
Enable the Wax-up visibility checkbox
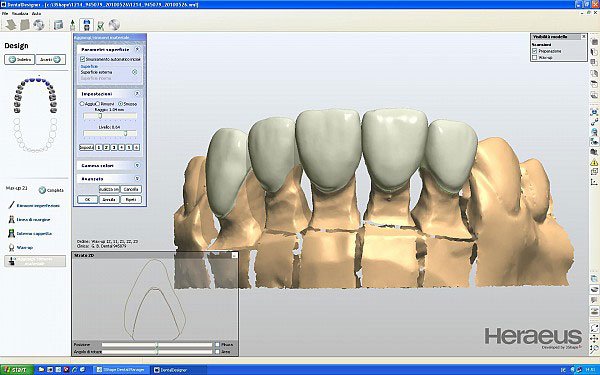coord(535,57)
